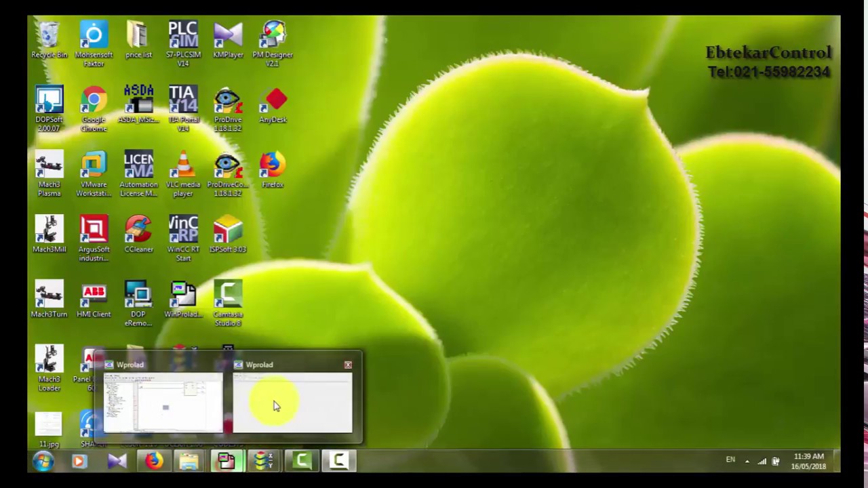This screenshot has height=488, width=868.
Task: Launch Firefox from the desktop
Action: pos(273,170)
